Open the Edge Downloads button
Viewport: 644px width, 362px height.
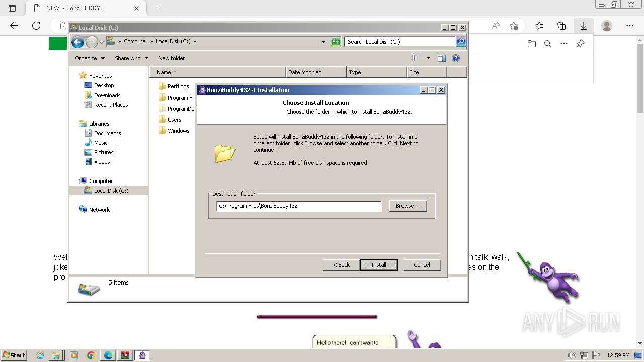(584, 26)
